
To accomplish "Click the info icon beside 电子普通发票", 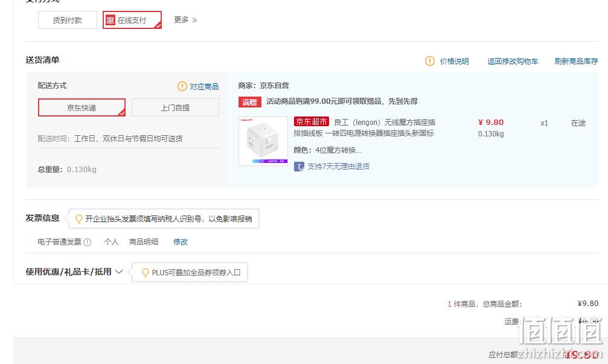I will [x=87, y=242].
